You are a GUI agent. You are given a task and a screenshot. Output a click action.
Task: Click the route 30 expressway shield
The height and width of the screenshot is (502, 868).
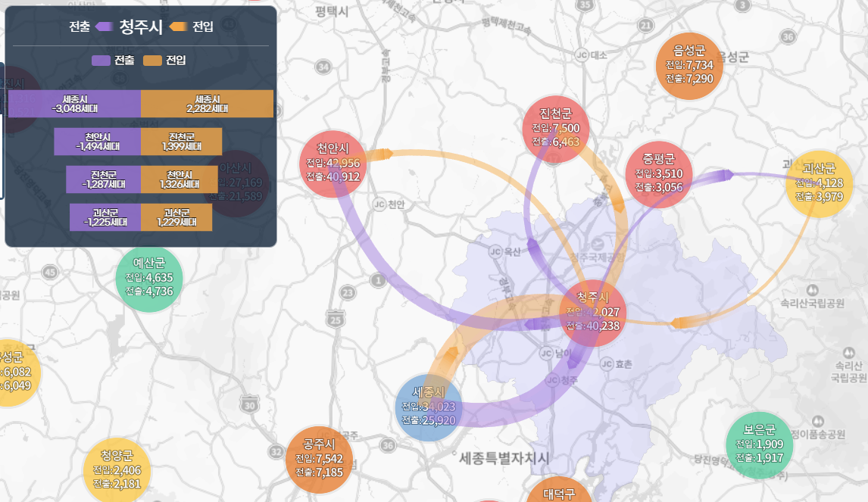point(250,404)
